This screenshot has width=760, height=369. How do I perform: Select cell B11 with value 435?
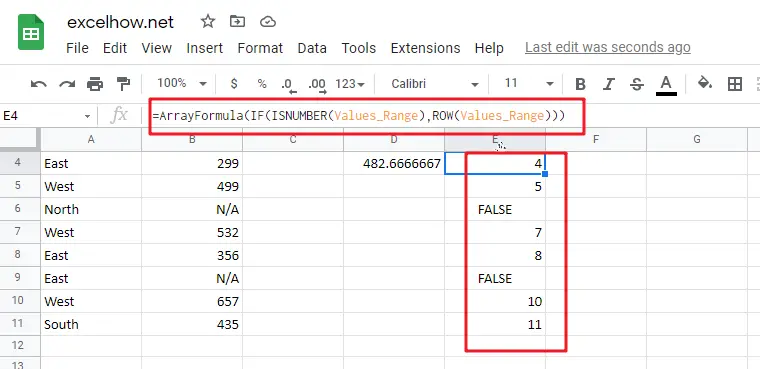click(192, 324)
